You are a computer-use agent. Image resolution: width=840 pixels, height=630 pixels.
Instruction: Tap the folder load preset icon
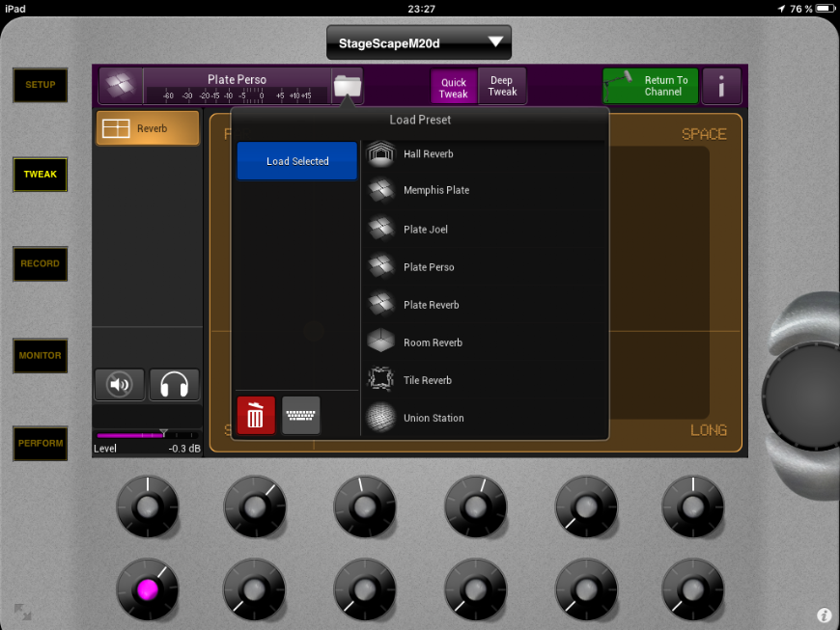tap(347, 86)
